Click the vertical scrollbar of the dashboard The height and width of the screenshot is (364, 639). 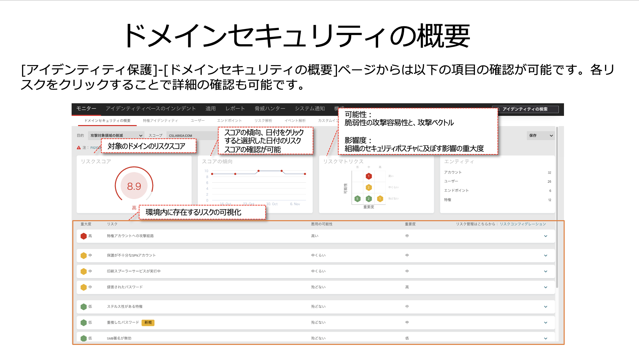tap(557, 207)
